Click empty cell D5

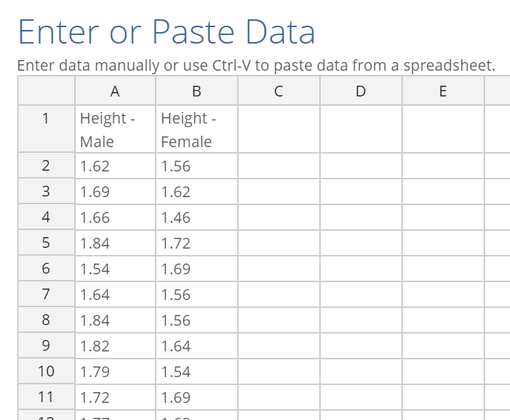point(361,243)
